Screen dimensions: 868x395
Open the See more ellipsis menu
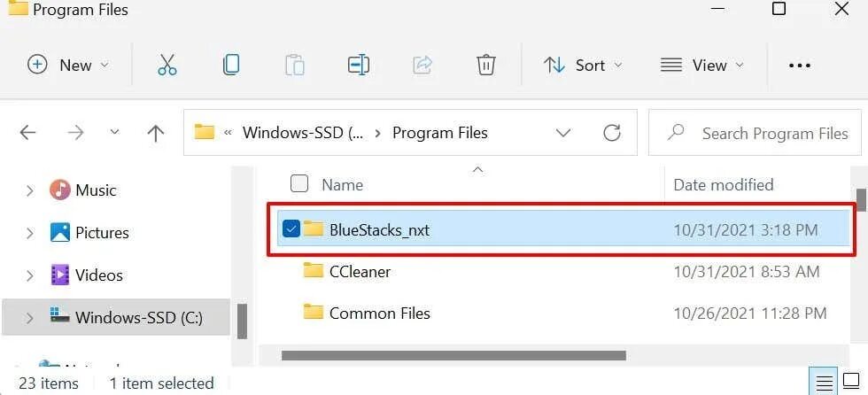tap(800, 65)
